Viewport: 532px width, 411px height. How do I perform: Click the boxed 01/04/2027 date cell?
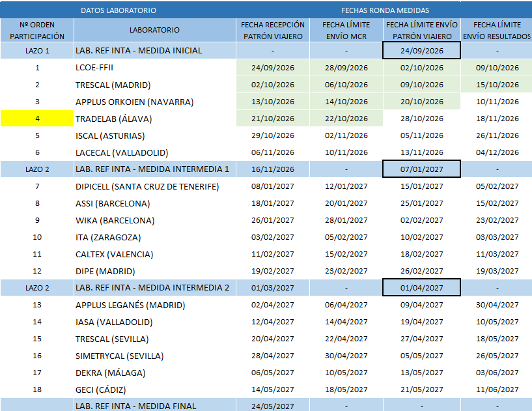click(x=422, y=288)
